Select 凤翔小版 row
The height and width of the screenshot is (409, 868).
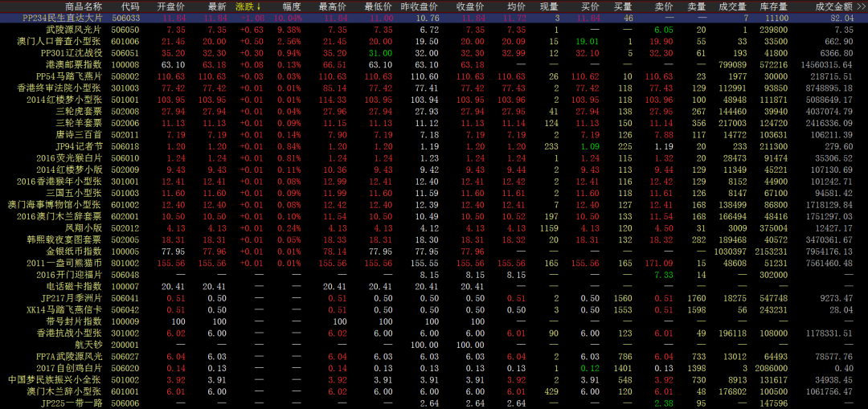[x=434, y=228]
